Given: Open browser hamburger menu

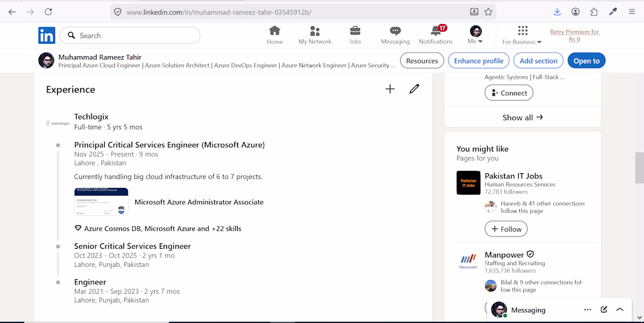Looking at the screenshot, I should [x=632, y=12].
